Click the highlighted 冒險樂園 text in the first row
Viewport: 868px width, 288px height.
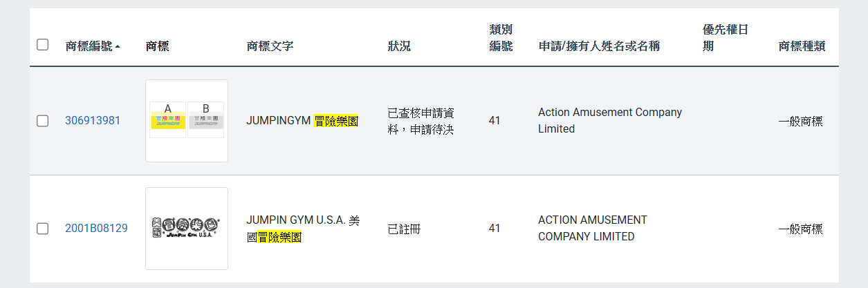[x=336, y=121]
